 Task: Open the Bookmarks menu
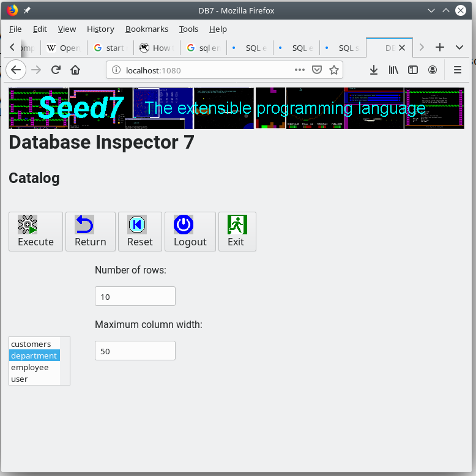click(147, 29)
